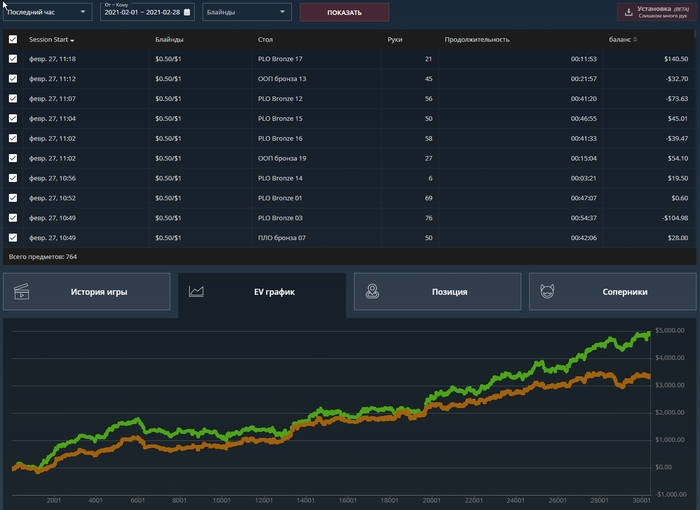The height and width of the screenshot is (510, 700).
Task: Click the -$104.98 balance value
Action: (675, 218)
